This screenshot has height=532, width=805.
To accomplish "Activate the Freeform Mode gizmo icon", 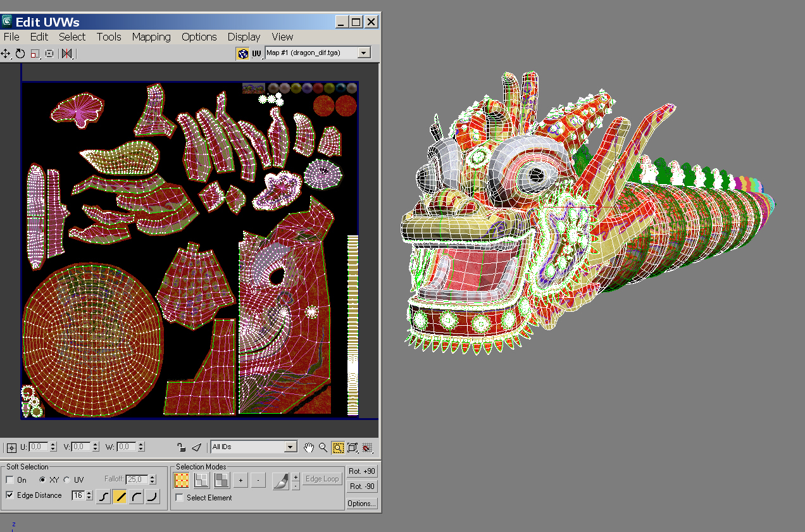I will [49, 53].
